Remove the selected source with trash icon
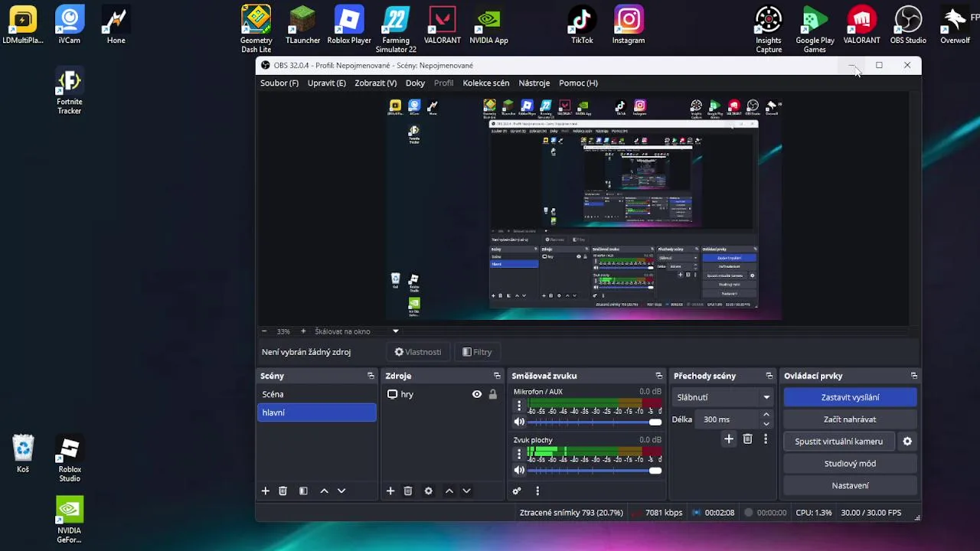The image size is (980, 551). tap(408, 491)
